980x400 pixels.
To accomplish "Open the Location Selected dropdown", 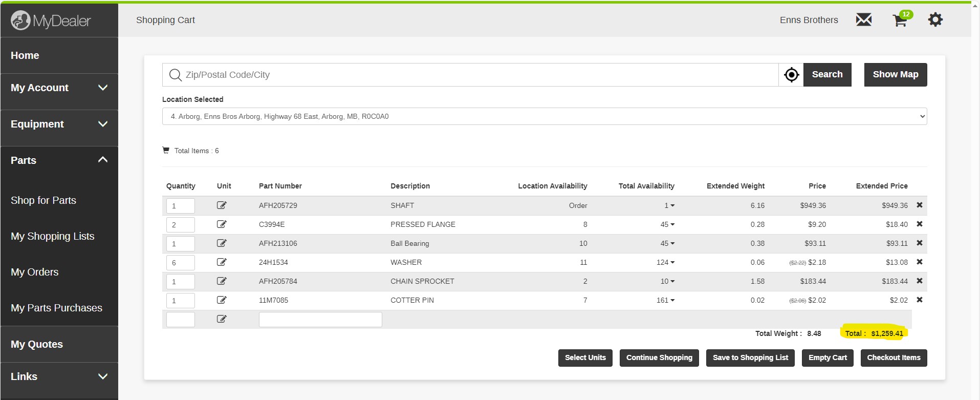I will (x=544, y=116).
